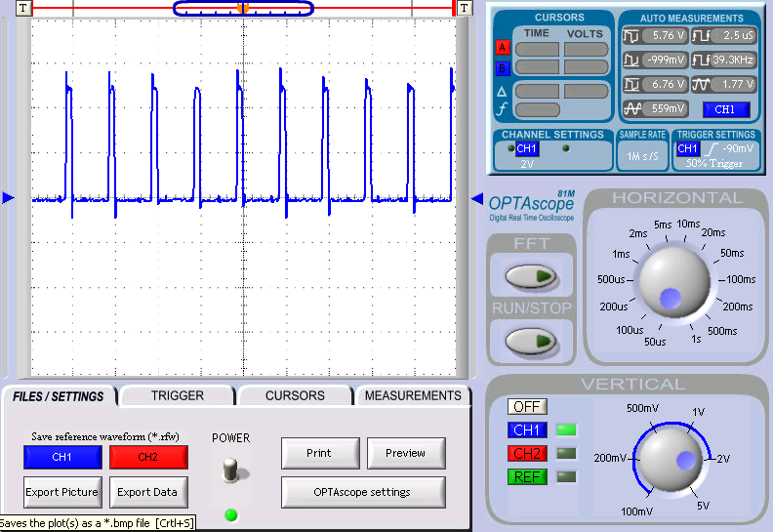Screen dimensions: 773x532
Task: Open the Channel Settings CH1 selector
Action: coord(526,148)
